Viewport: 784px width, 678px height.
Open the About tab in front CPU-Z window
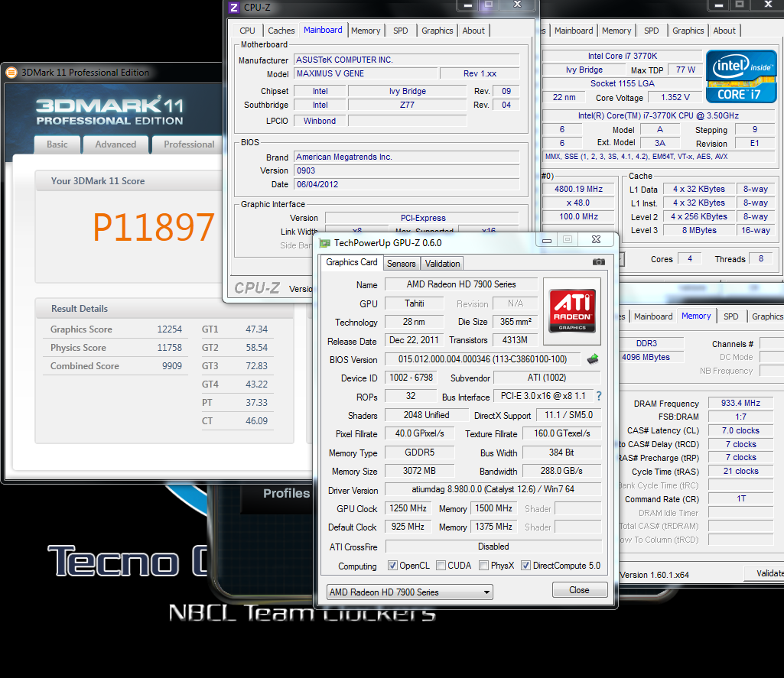[x=473, y=31]
